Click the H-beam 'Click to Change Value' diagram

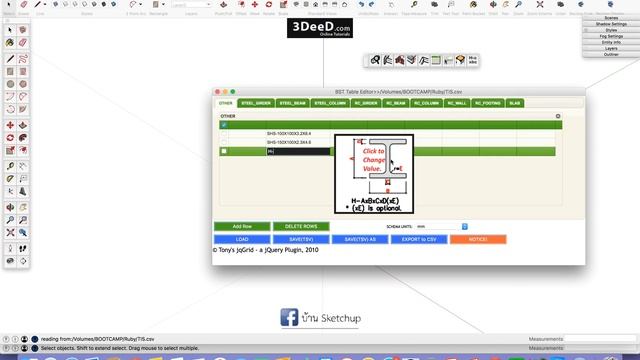(x=374, y=174)
